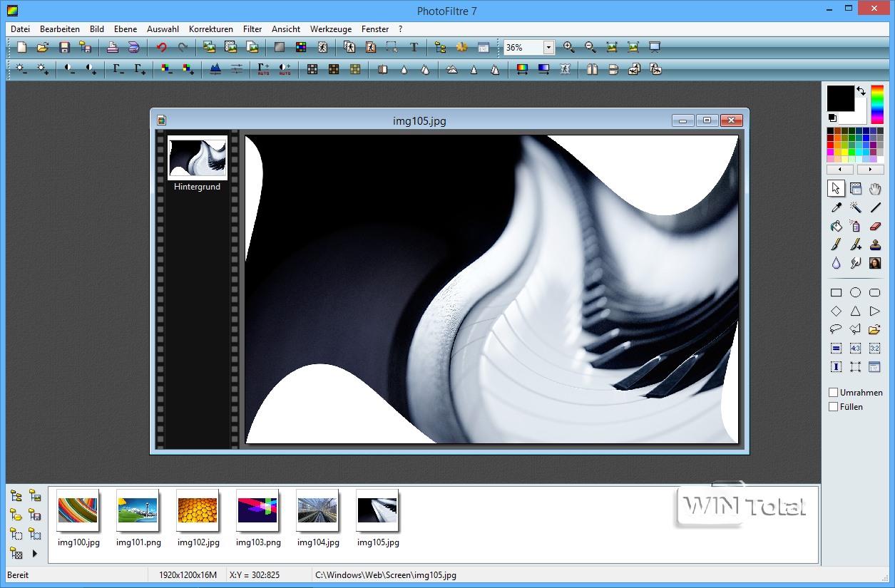Select the Eraser tool
The height and width of the screenshot is (588, 895).
coord(875,226)
